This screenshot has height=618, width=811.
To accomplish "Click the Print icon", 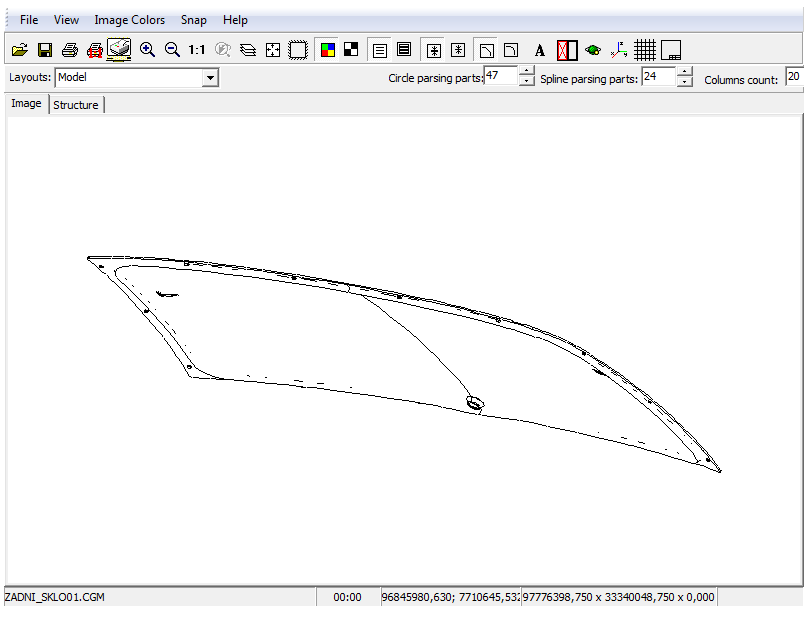I will coord(70,50).
